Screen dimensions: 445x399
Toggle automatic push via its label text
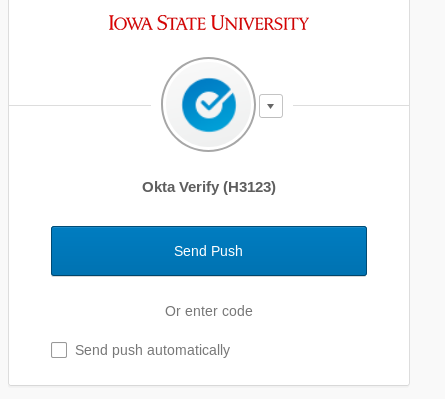point(152,350)
